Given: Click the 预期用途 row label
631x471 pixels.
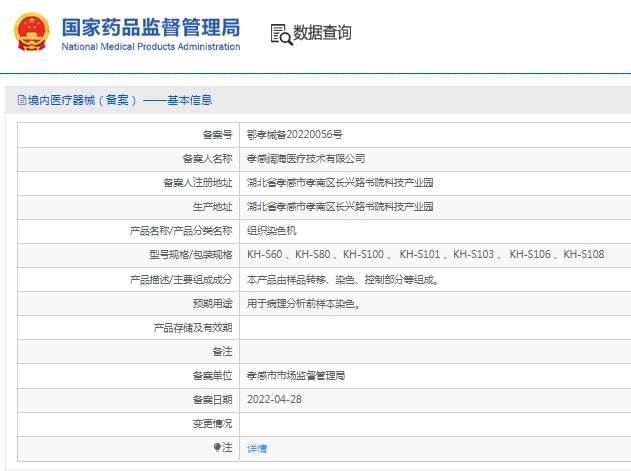Looking at the screenshot, I should tap(212, 304).
